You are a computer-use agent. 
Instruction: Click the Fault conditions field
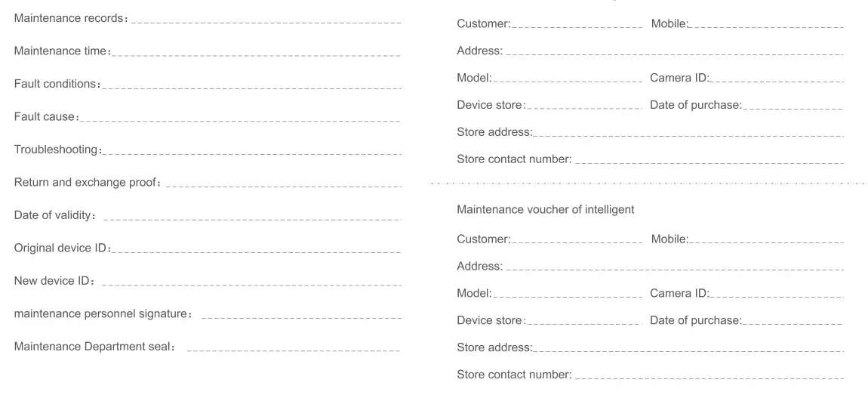click(251, 86)
